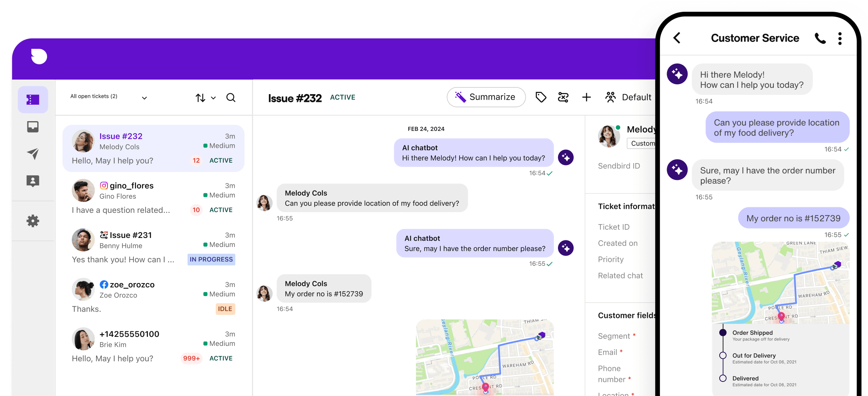This screenshot has width=868, height=396.
Task: Click the Summarize button
Action: coord(486,97)
